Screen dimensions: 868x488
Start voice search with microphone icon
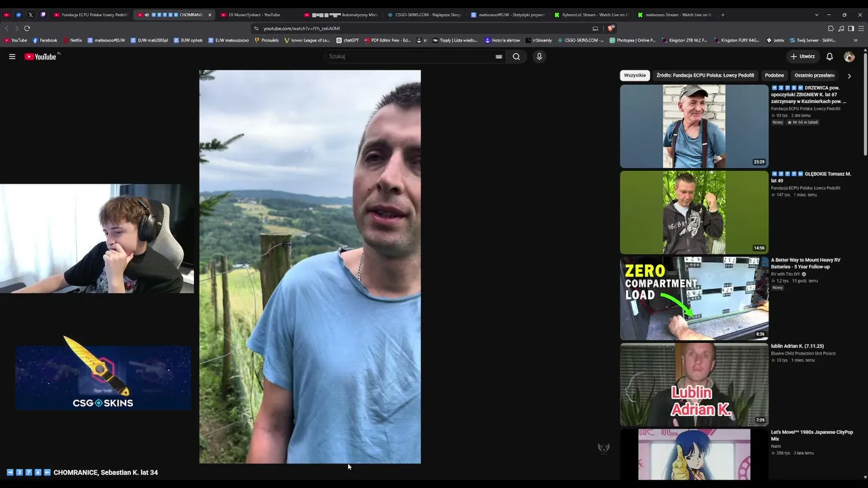[539, 57]
